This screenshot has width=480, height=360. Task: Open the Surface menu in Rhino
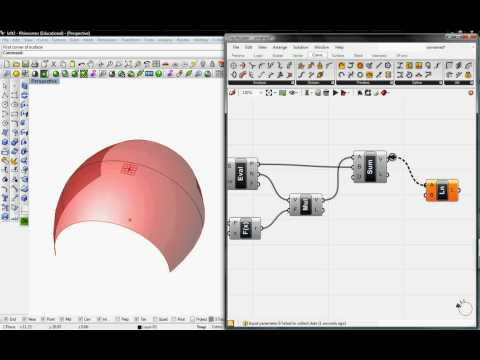[59, 40]
